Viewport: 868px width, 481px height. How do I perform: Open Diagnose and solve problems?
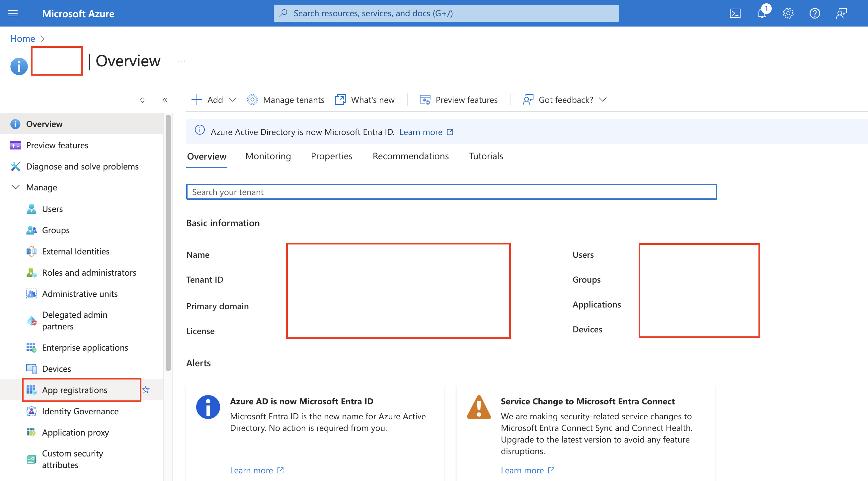coord(82,167)
